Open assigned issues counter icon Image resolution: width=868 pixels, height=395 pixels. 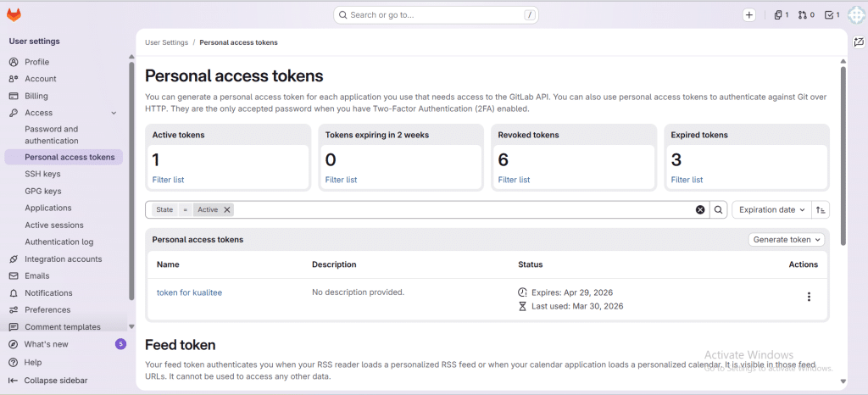(781, 14)
